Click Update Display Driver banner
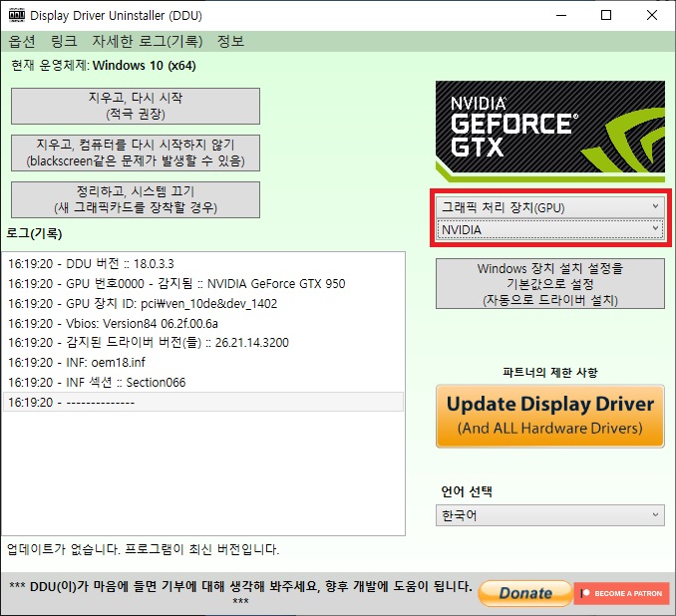Screen dimensions: 676x616 coord(550,416)
